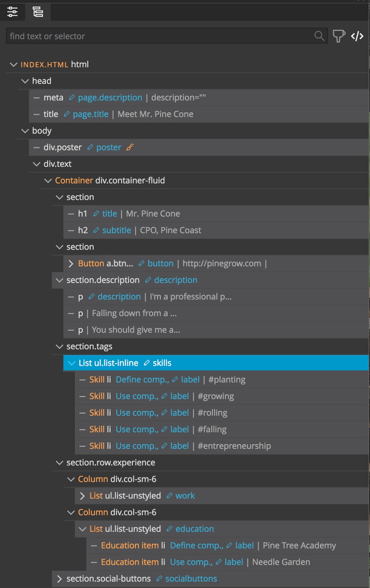The image size is (370, 588).
Task: Click the page.description link
Action: pos(110,97)
